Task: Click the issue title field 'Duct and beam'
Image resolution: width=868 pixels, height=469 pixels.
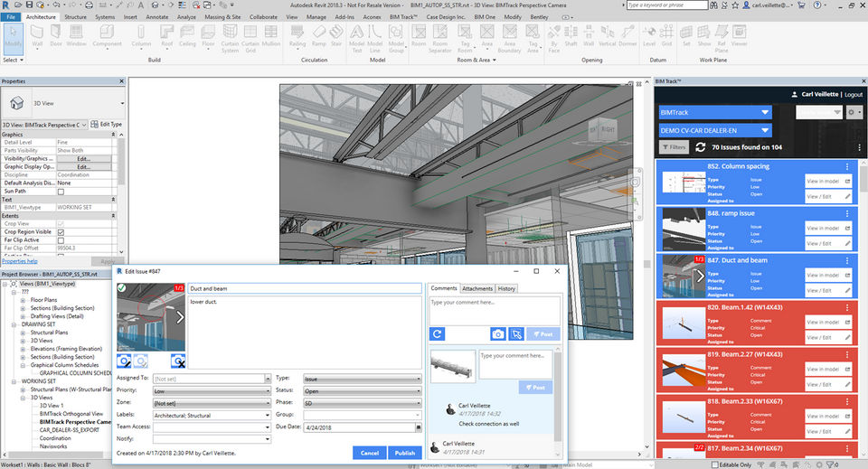Action: pyautogui.click(x=304, y=288)
